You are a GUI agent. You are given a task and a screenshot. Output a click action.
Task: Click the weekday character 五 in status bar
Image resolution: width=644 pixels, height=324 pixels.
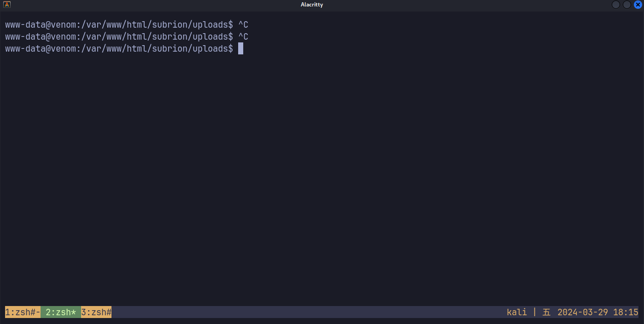[x=546, y=312]
